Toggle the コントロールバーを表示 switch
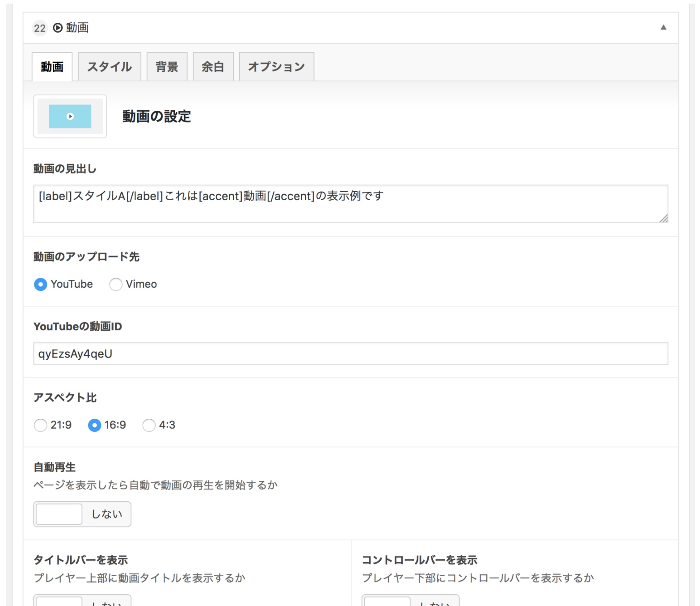 tap(410, 600)
